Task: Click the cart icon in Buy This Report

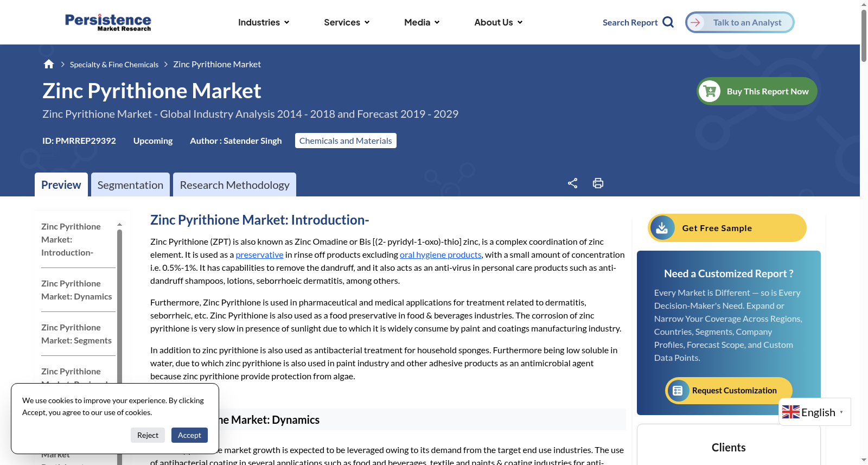Action: pos(710,91)
